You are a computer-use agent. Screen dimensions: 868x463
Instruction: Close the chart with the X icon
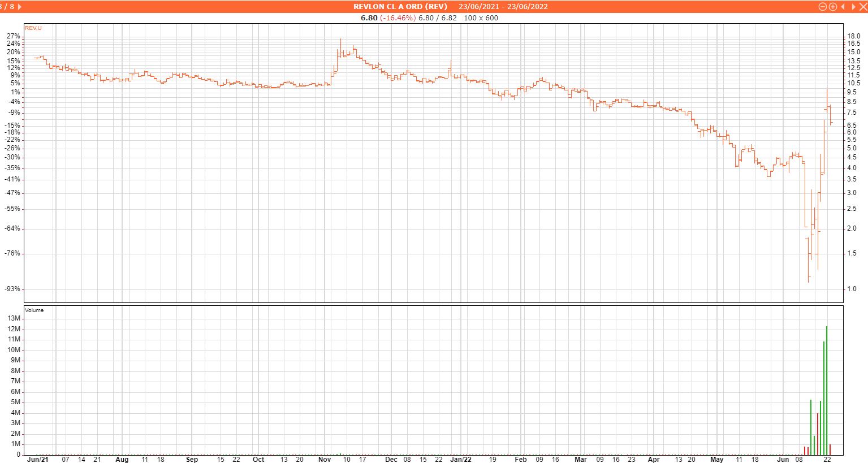(x=862, y=7)
